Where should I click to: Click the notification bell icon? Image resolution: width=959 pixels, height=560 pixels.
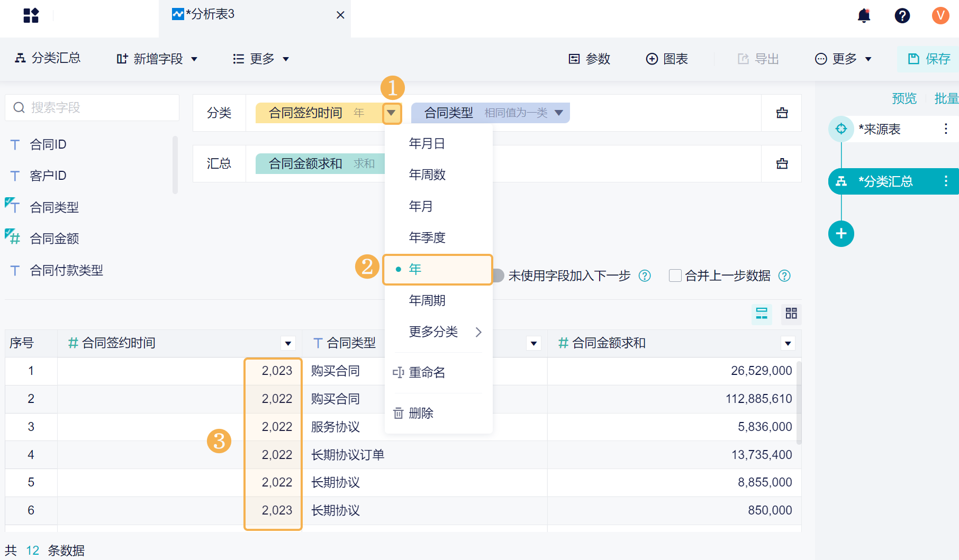tap(864, 15)
